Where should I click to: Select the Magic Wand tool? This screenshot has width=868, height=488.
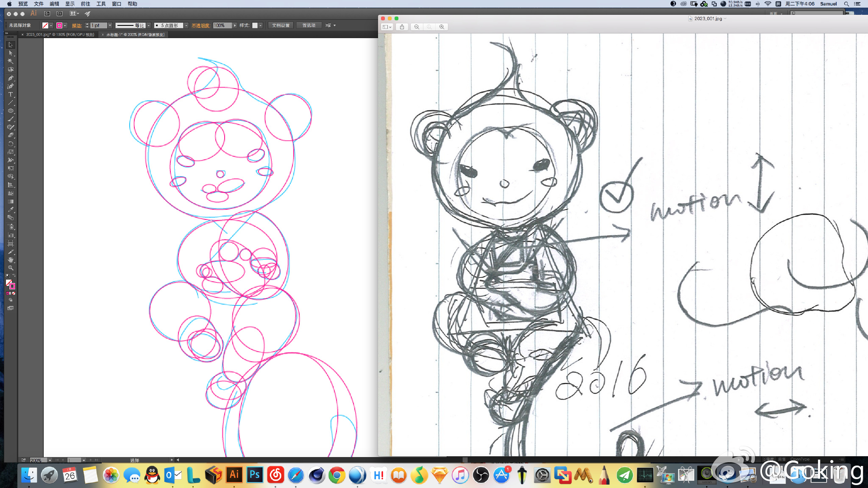point(11,61)
